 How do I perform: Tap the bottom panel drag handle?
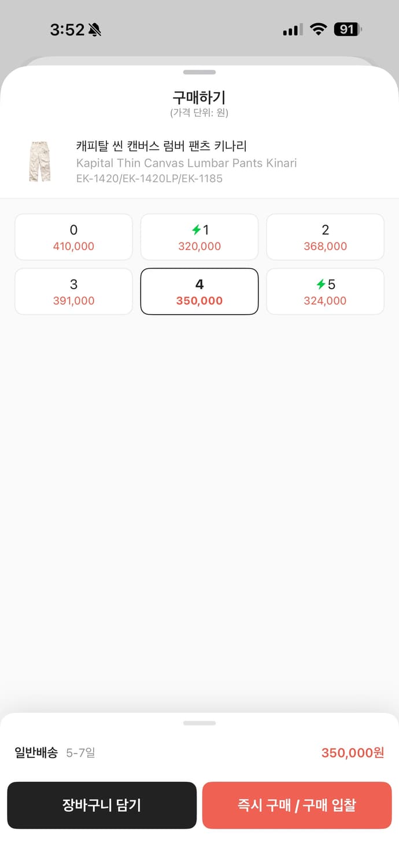coord(199,723)
